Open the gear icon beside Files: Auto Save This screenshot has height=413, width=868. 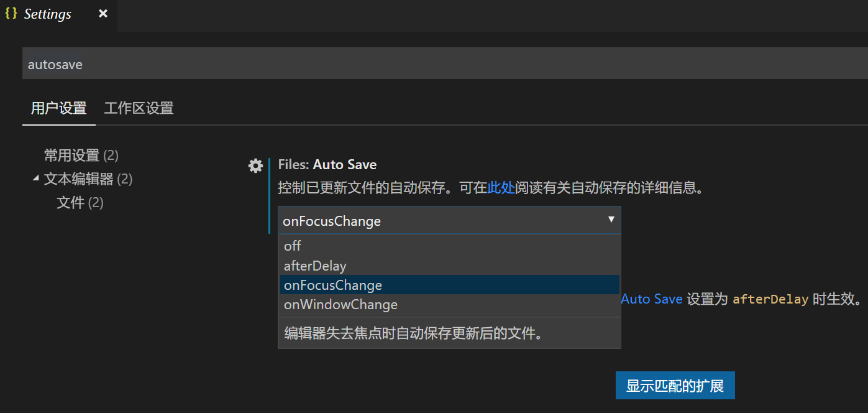[x=255, y=165]
